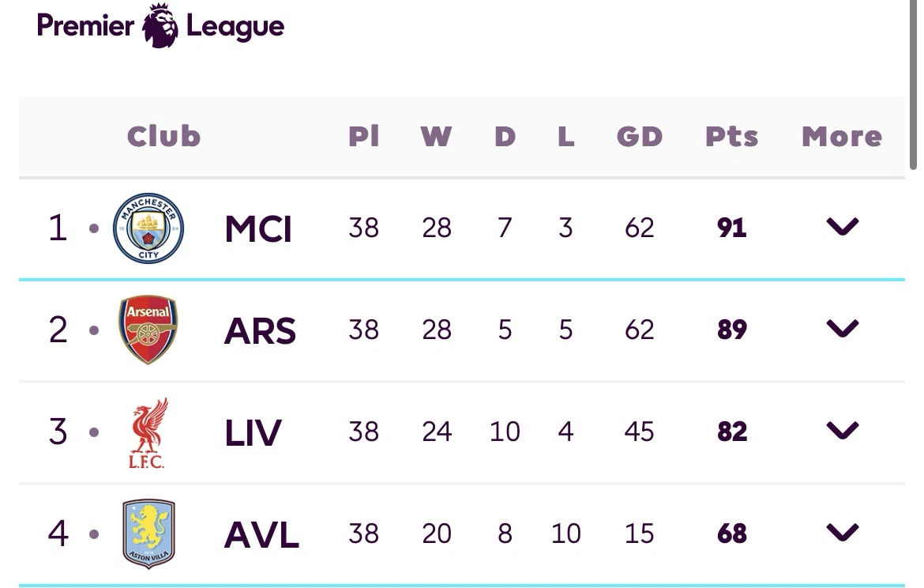Click the Arsenal club crest
Image resolution: width=924 pixels, height=588 pixels.
(x=148, y=330)
